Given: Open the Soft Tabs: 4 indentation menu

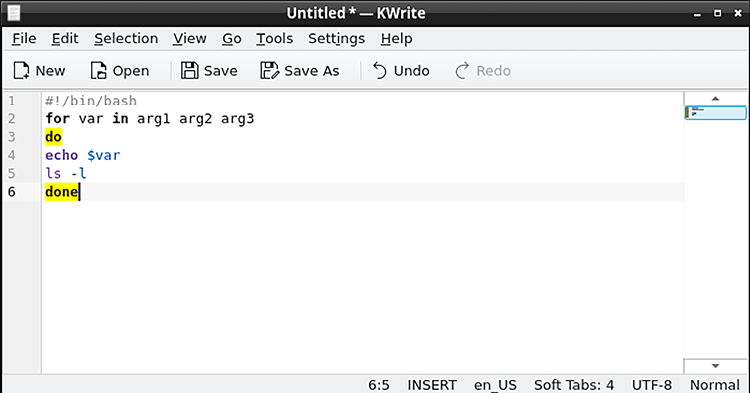Looking at the screenshot, I should click(574, 385).
